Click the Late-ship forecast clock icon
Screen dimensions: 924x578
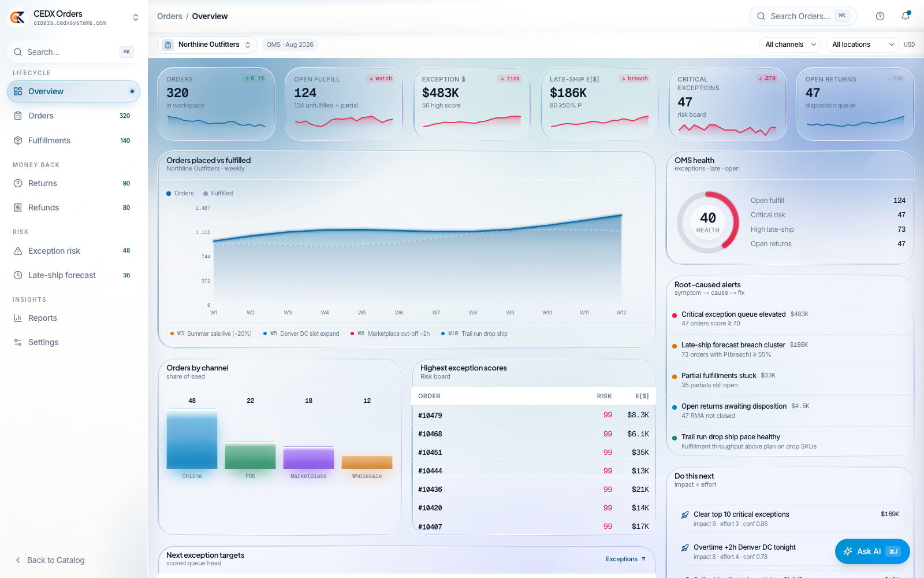(18, 275)
